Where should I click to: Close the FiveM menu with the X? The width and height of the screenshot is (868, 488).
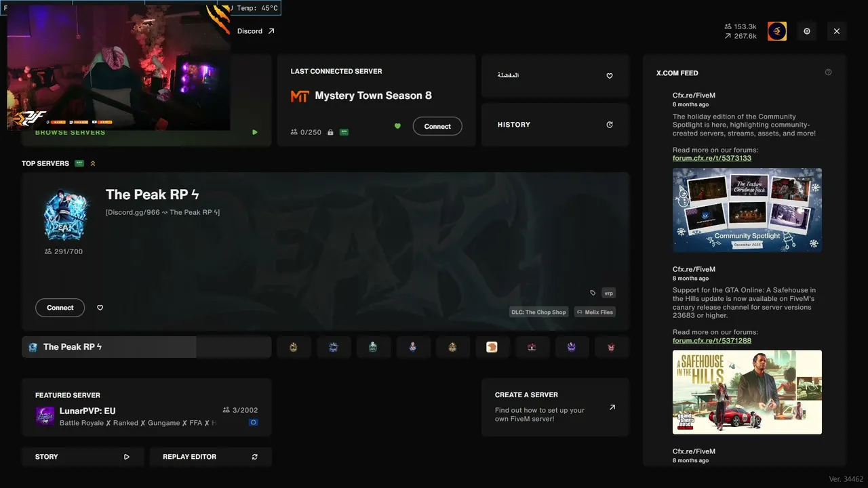(x=837, y=31)
